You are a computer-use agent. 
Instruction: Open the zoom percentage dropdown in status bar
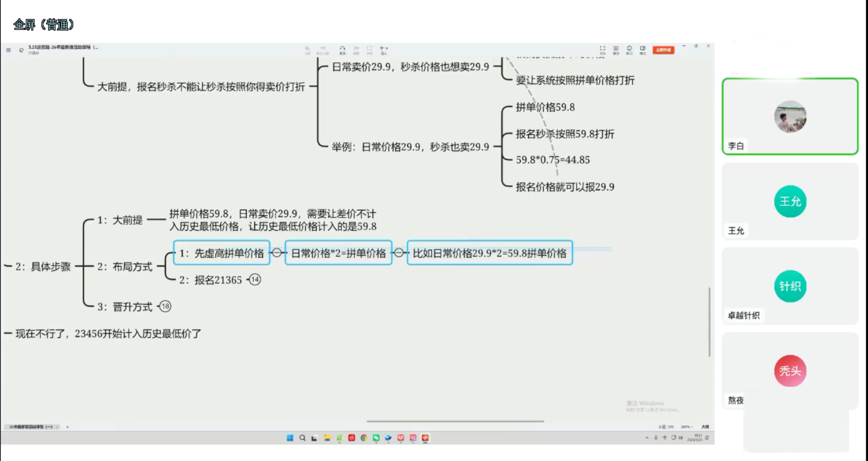687,427
